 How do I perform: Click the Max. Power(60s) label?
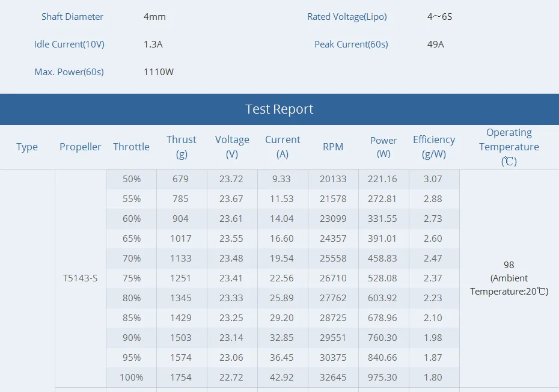[x=69, y=72]
